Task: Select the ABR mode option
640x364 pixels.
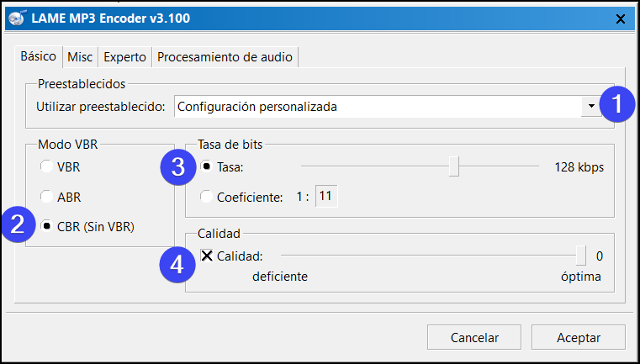Action: 46,197
